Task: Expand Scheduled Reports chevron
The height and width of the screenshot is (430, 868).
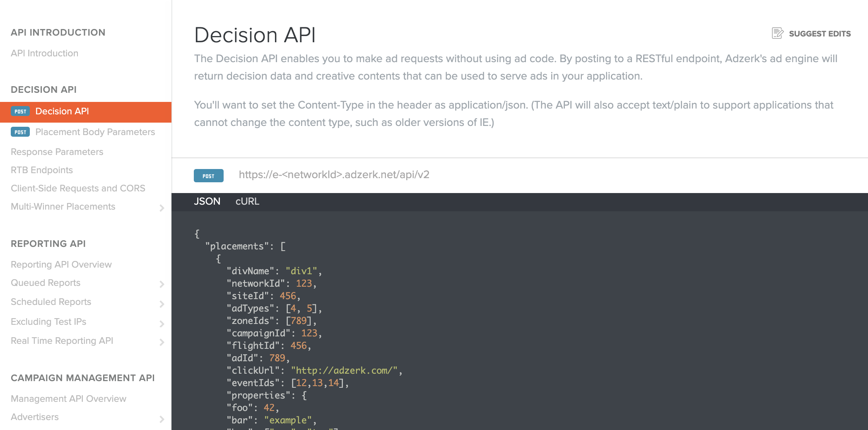Action: 162,304
